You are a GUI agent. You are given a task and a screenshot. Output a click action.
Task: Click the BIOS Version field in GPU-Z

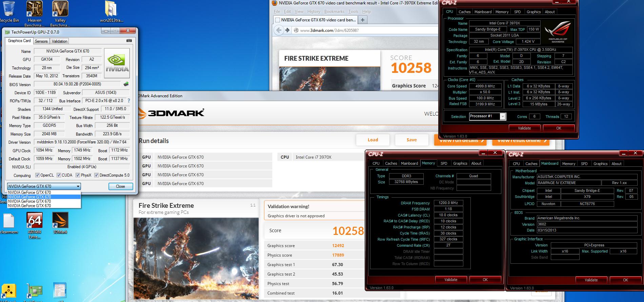[x=77, y=84]
